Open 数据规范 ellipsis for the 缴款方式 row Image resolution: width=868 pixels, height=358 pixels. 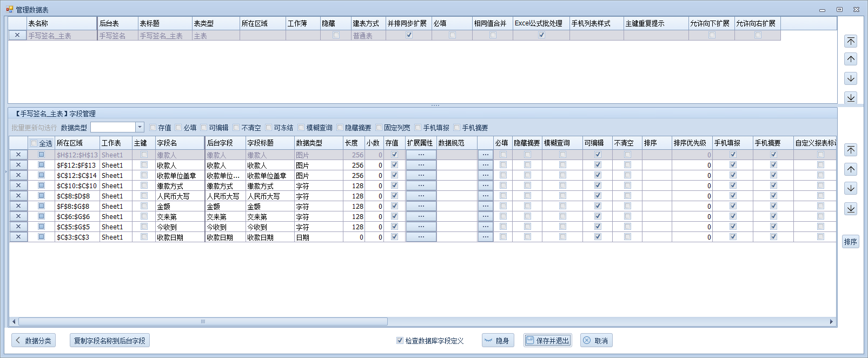pos(485,185)
